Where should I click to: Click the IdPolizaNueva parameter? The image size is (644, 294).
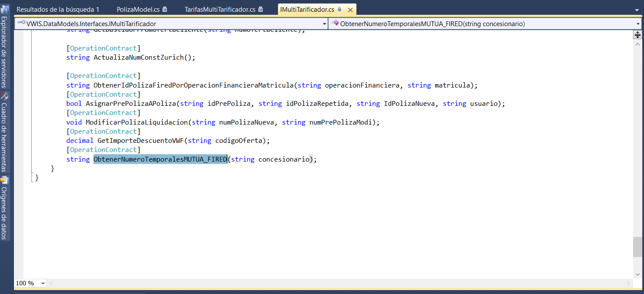pyautogui.click(x=409, y=104)
